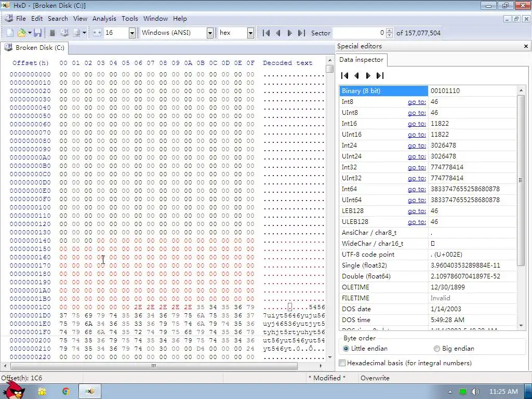
Task: Click the HxD icon in title bar
Action: [x=6, y=5]
